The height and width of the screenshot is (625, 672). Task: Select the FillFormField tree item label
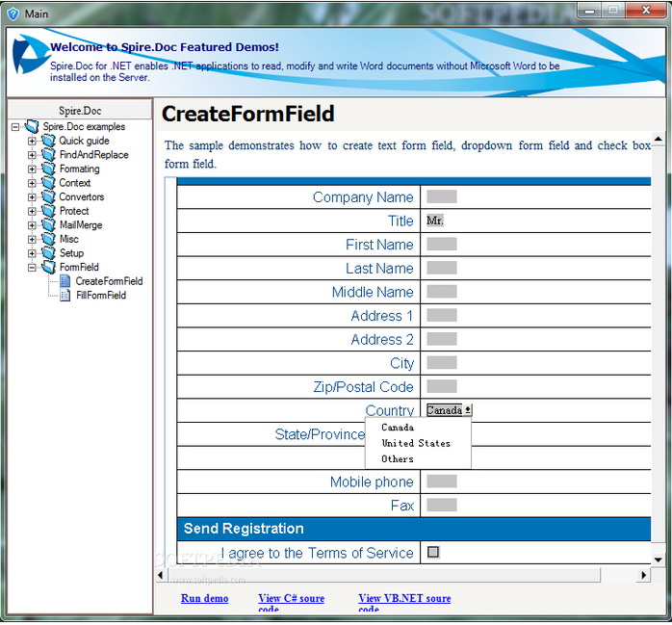point(101,296)
